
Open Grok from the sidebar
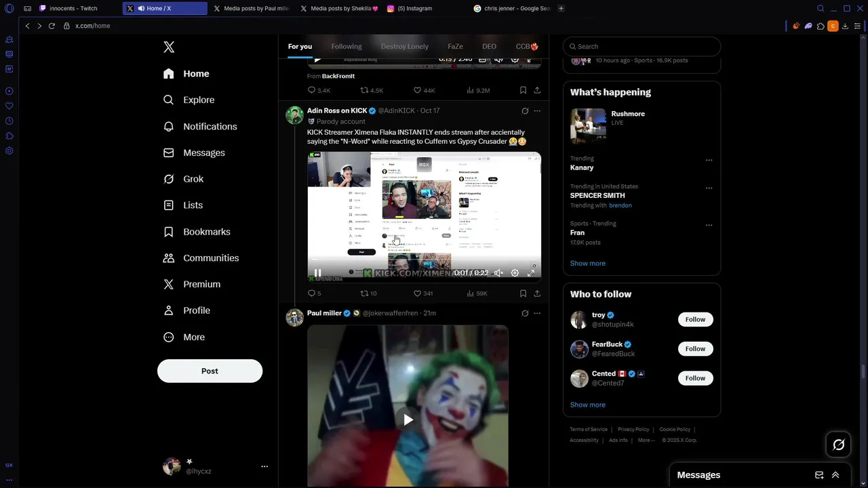pos(183,179)
